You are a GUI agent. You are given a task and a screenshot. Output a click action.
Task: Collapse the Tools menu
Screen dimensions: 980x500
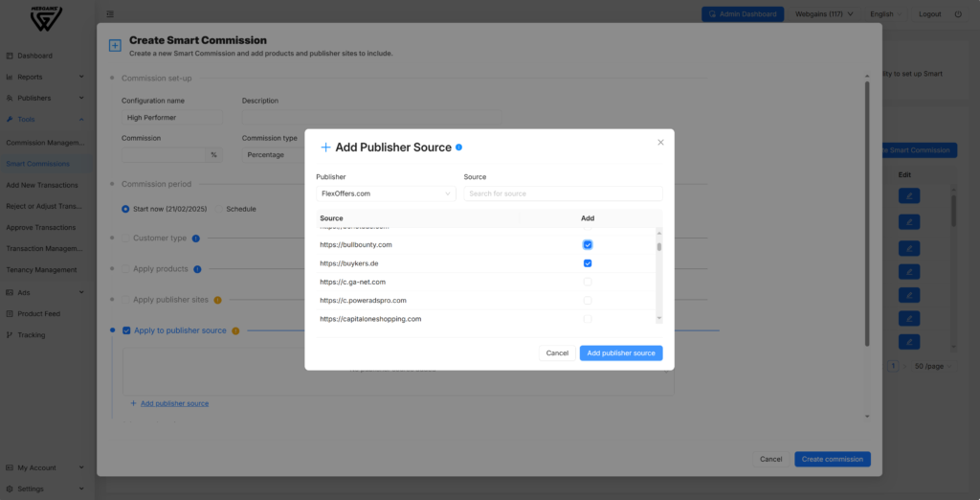click(x=47, y=120)
